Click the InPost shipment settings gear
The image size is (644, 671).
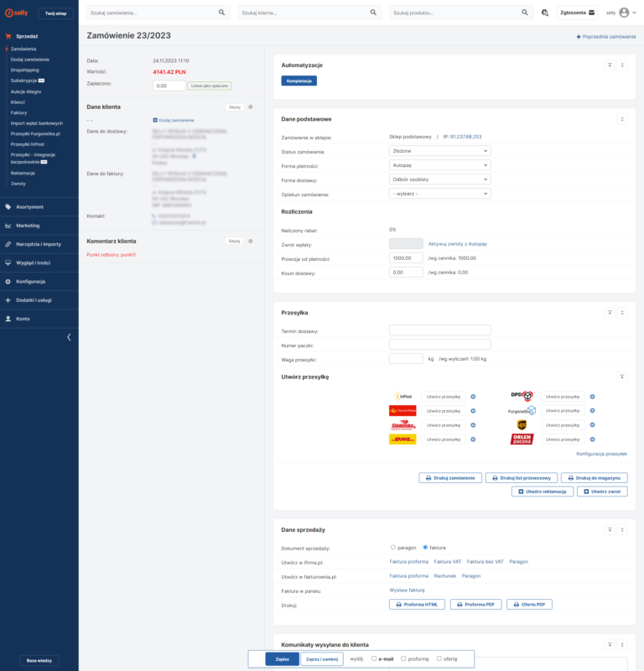(472, 397)
